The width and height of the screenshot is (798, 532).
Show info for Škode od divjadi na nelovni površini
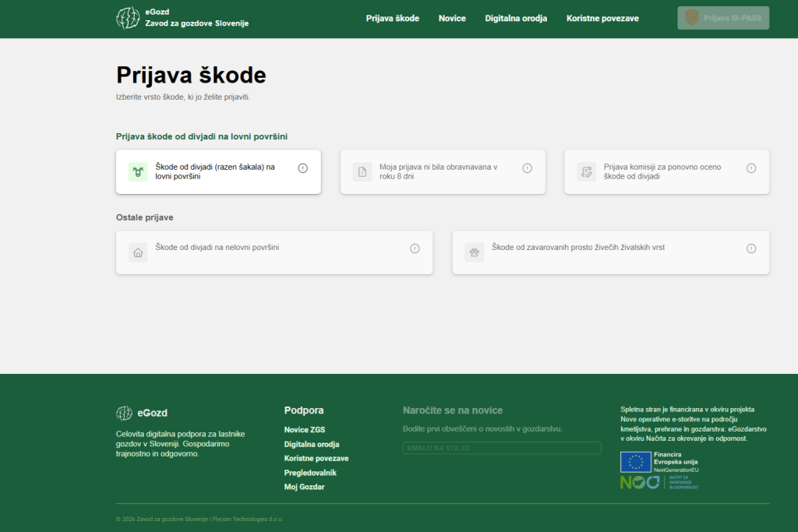[415, 248]
